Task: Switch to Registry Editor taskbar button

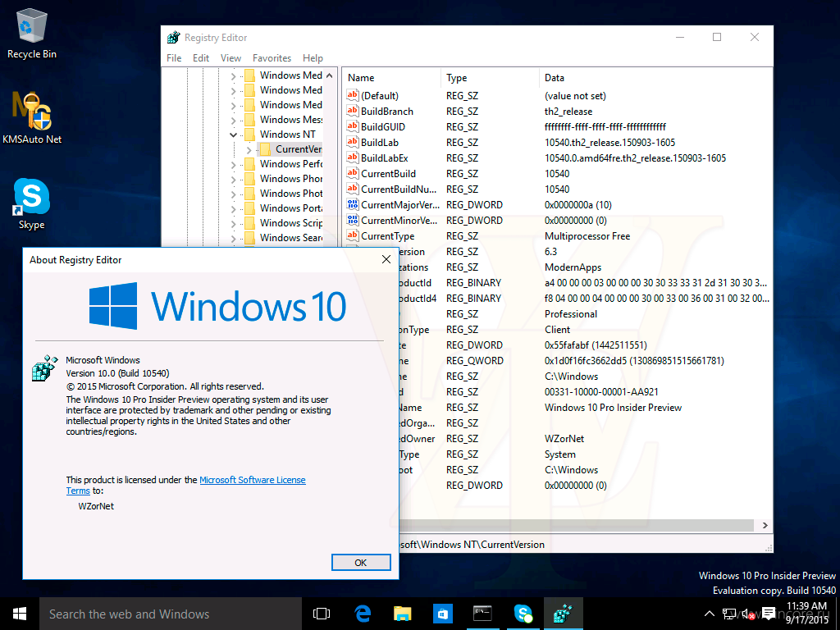Action: point(563,614)
